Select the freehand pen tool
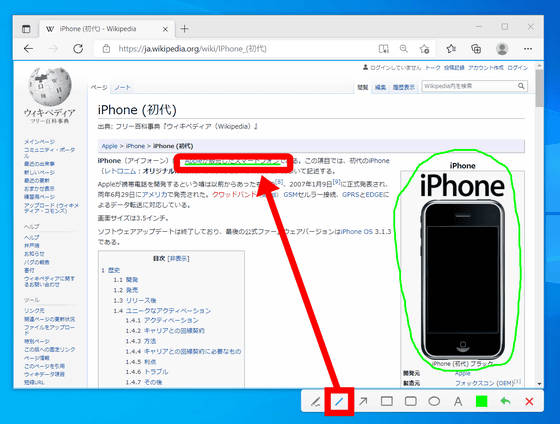The image size is (560, 424). (x=315, y=401)
